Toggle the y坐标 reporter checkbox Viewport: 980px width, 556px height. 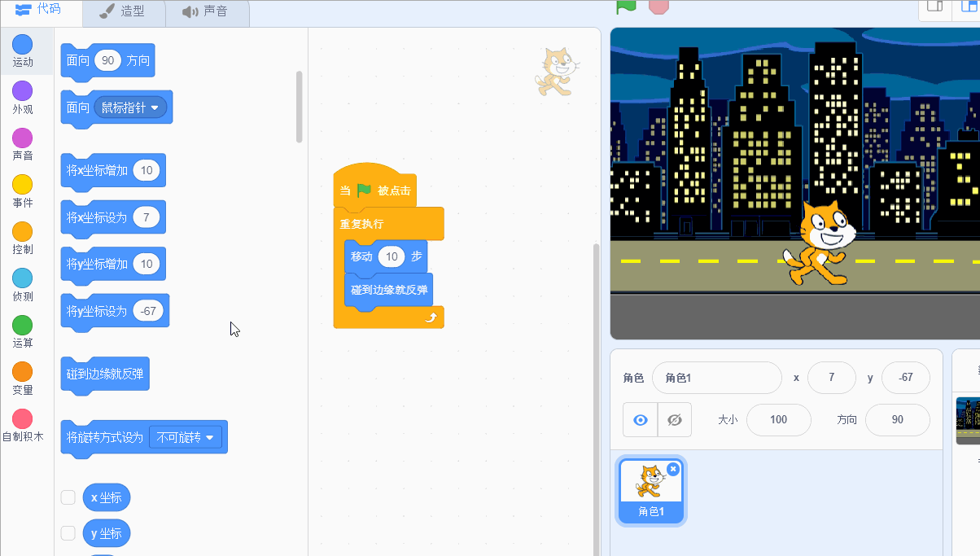tap(68, 533)
